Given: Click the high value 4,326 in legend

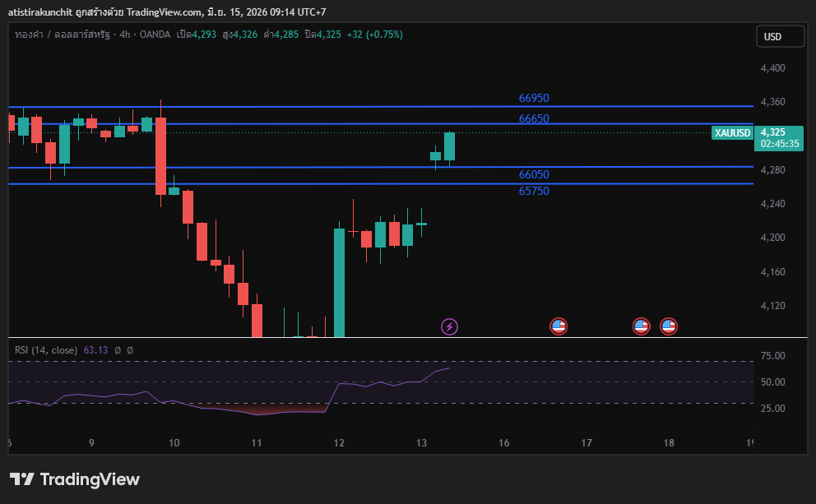Looking at the screenshot, I should [245, 35].
